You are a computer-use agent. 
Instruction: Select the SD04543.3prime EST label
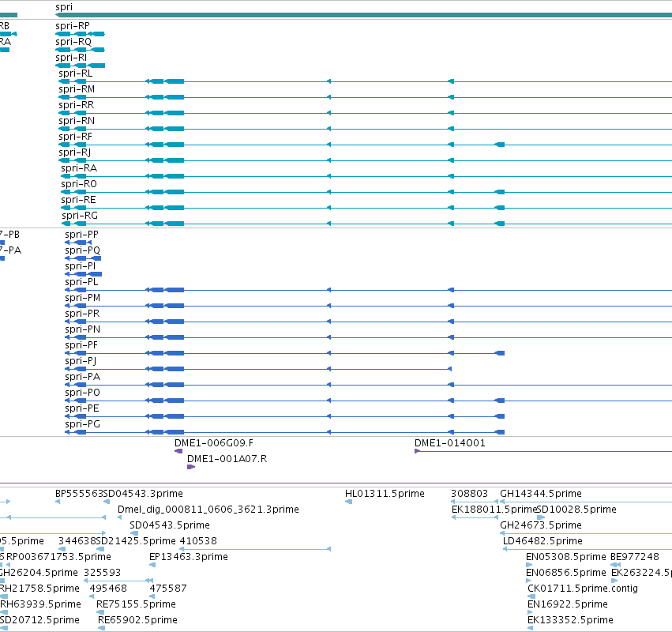click(143, 494)
